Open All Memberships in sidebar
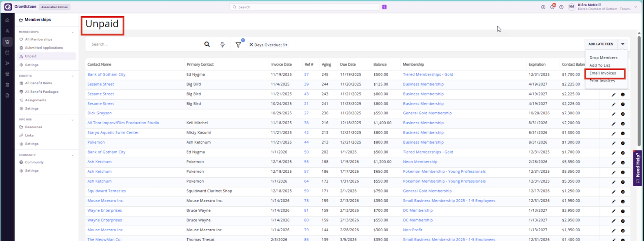644x241 pixels. point(39,40)
